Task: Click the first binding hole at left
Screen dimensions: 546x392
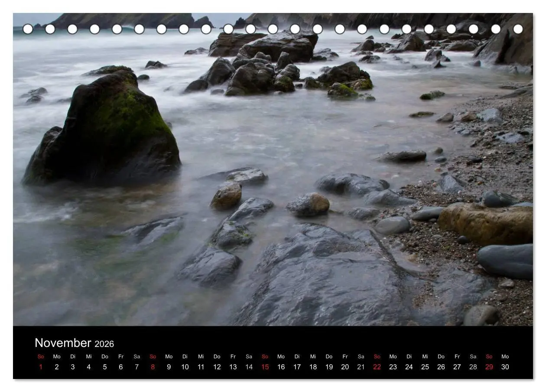Action: pyautogui.click(x=28, y=29)
